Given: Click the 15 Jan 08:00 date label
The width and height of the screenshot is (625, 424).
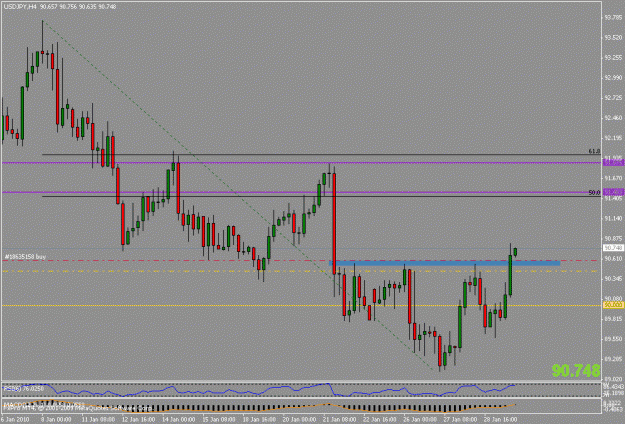Looking at the screenshot, I should click(219, 420).
